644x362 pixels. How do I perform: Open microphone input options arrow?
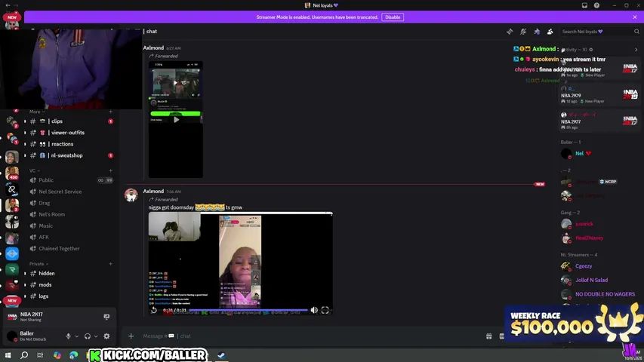click(x=77, y=336)
